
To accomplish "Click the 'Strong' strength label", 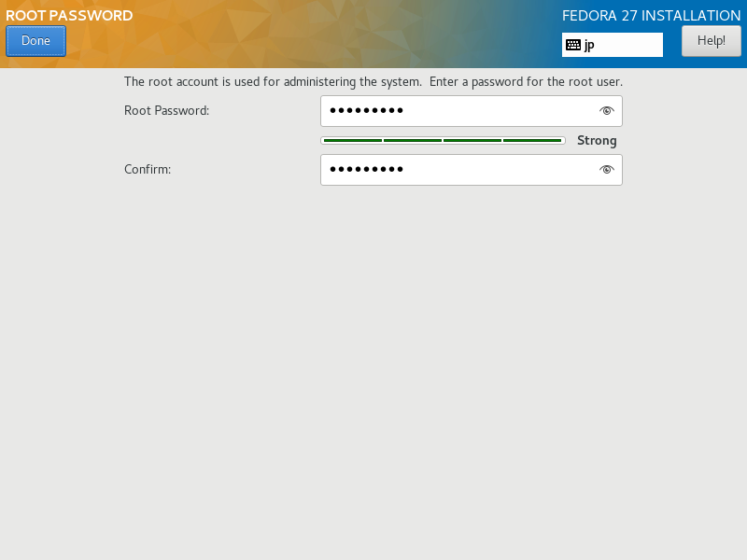I will click(x=597, y=141).
